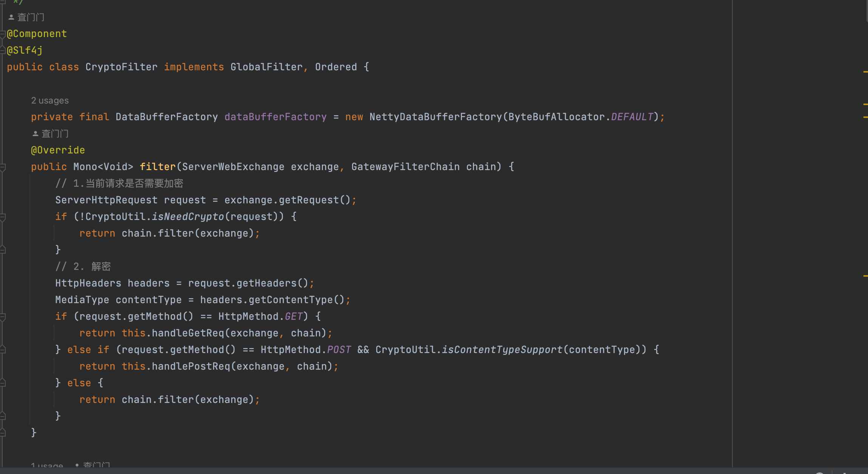Collapse the if (!CryptoUtil.isNeedCrypto fold marker
868x474 pixels.
click(x=3, y=217)
